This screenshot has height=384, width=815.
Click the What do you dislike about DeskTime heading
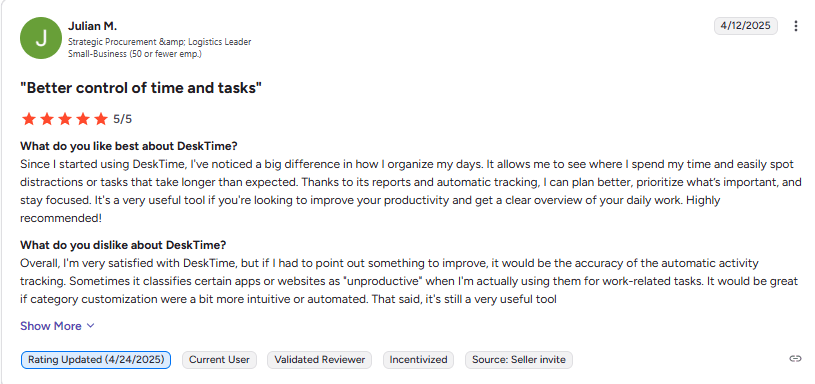tap(123, 245)
